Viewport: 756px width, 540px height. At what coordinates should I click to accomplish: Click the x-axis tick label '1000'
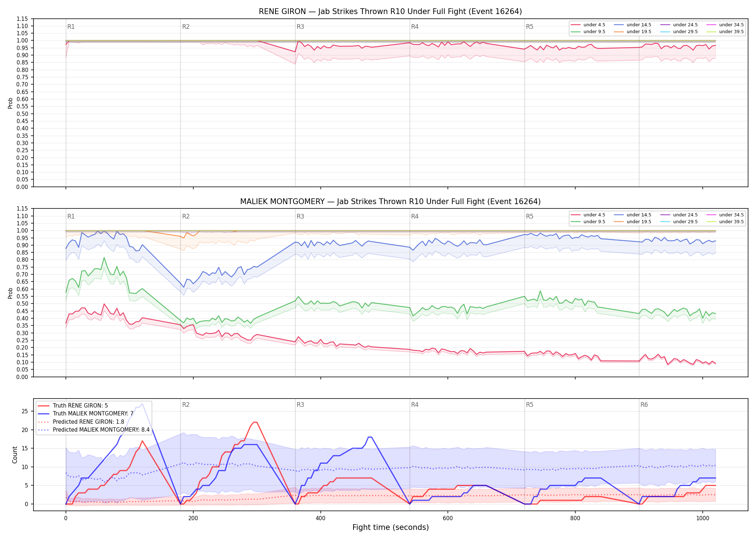(703, 518)
